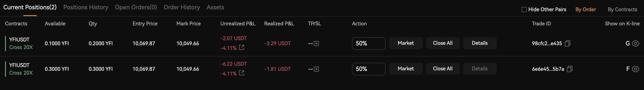Copy trade ID 6e6e45...5b7a
644x90 pixels.
(x=570, y=69)
